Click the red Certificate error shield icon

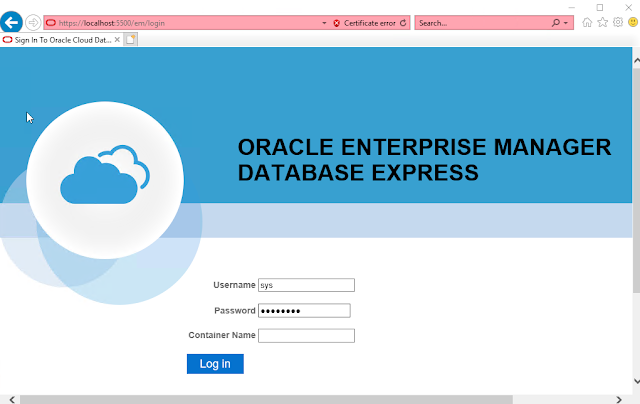336,23
